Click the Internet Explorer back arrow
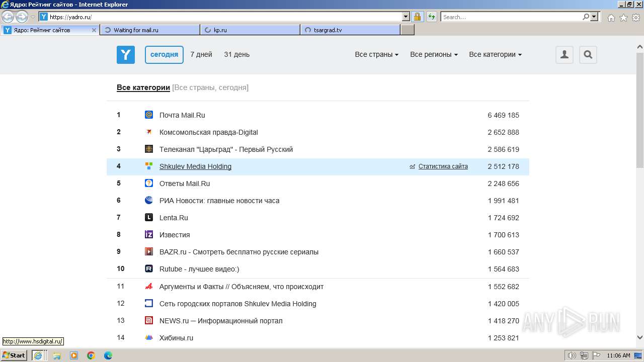The height and width of the screenshot is (362, 644). pyautogui.click(x=8, y=17)
